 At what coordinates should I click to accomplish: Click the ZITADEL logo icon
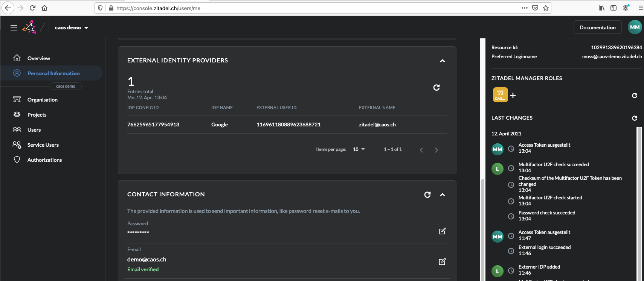29,27
